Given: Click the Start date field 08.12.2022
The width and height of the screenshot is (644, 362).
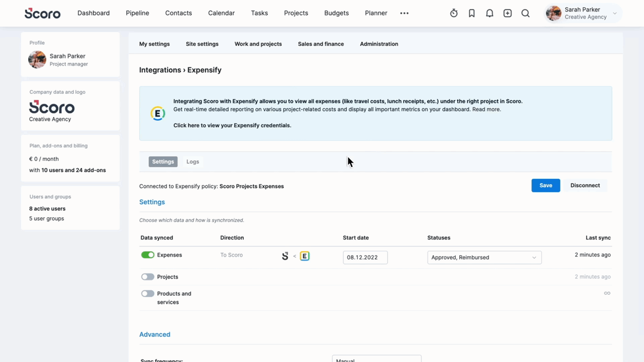Looking at the screenshot, I should 365,257.
